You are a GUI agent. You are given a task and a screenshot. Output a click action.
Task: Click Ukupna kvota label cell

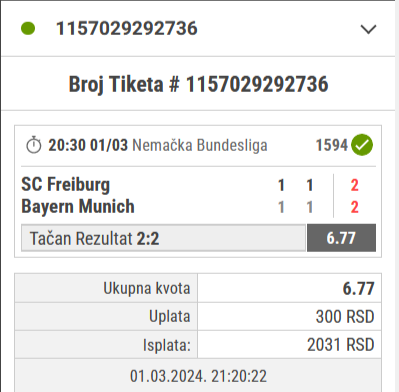pyautogui.click(x=106, y=288)
